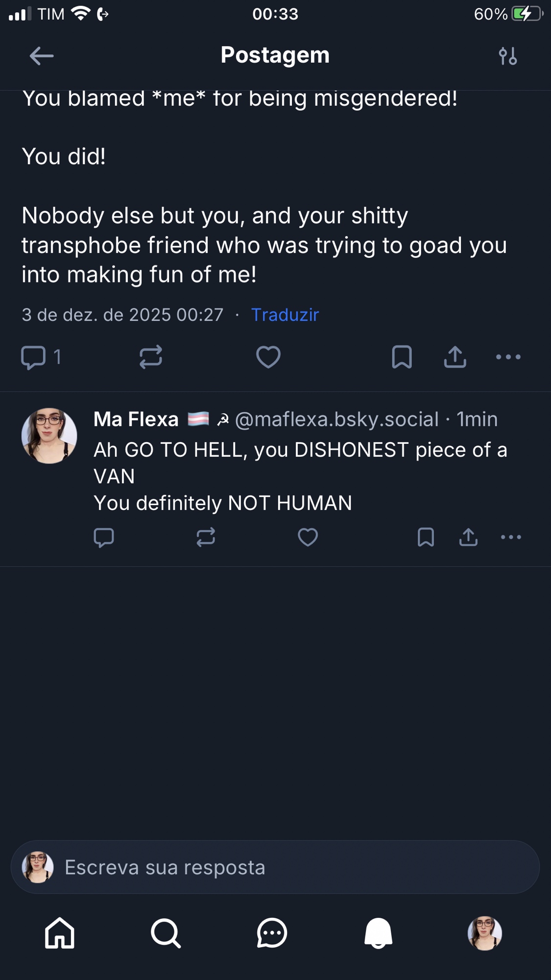Share Ma Flexa's reply
Image resolution: width=551 pixels, height=980 pixels.
coord(468,538)
